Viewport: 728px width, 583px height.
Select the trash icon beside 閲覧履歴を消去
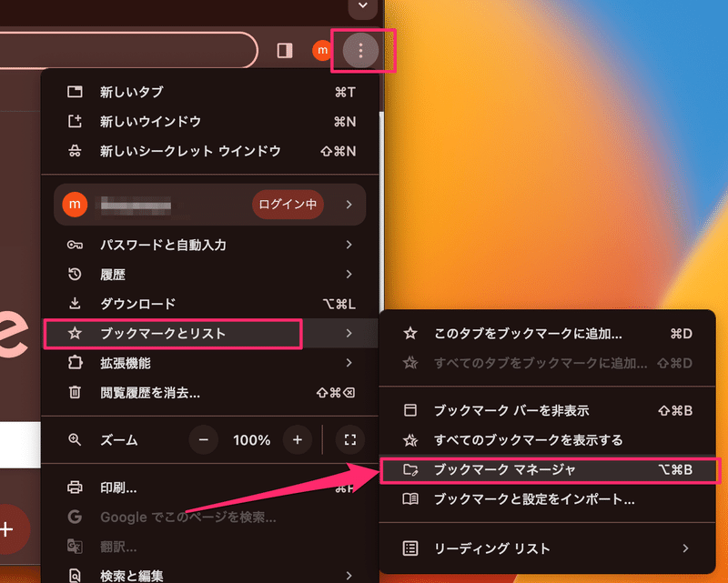tap(75, 393)
